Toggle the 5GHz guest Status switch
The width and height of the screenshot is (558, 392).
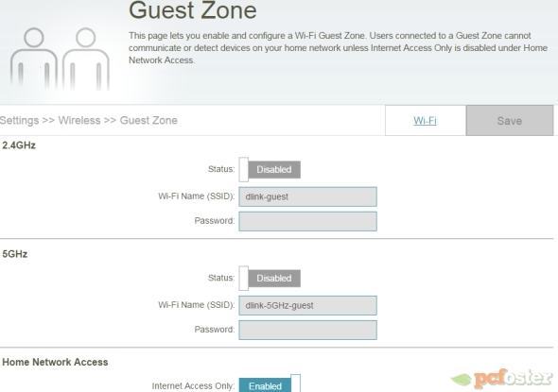pyautogui.click(x=270, y=279)
